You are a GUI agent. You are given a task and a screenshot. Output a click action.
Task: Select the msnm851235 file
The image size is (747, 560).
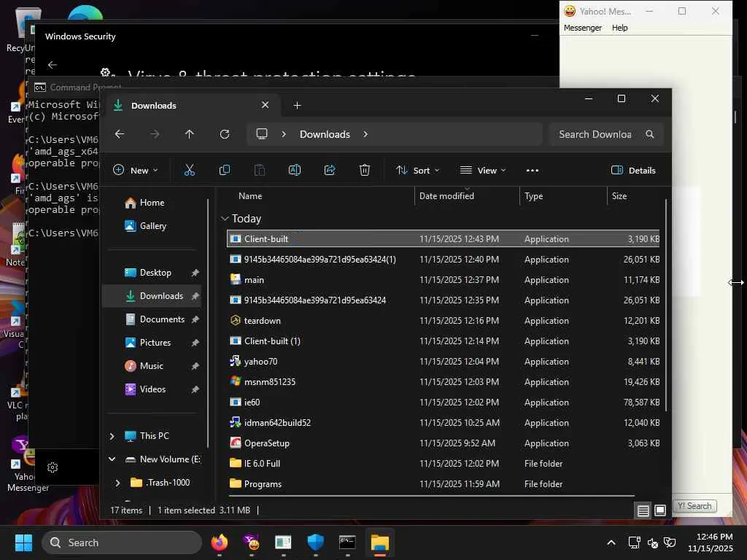443,382
